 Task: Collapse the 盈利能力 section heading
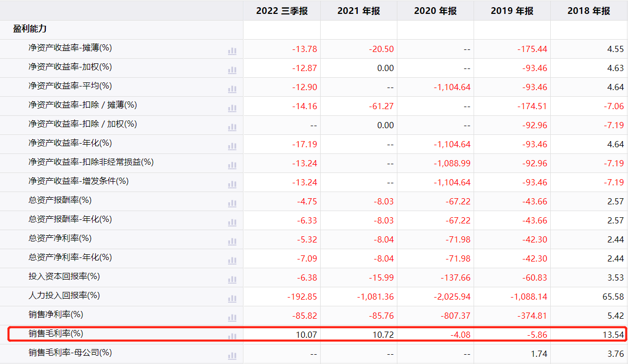[x=30, y=29]
